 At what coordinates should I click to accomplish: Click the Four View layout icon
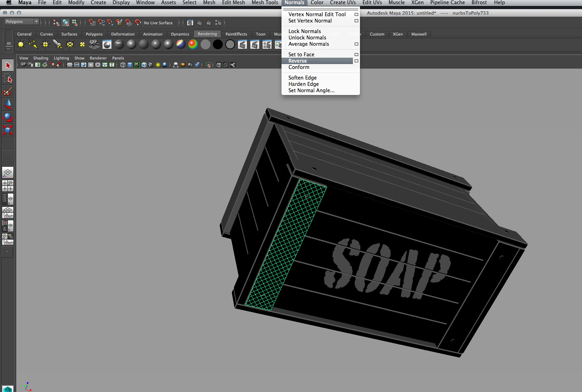(8, 185)
